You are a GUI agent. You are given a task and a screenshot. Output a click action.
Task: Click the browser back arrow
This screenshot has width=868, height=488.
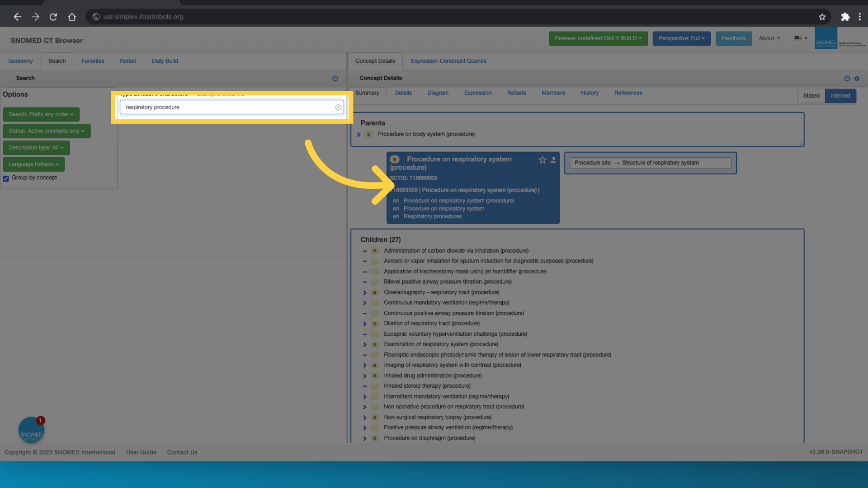(18, 17)
